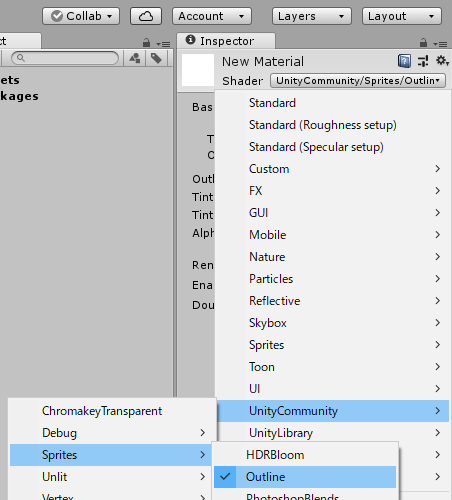Select Standard (Specular setup) shader

click(332, 147)
